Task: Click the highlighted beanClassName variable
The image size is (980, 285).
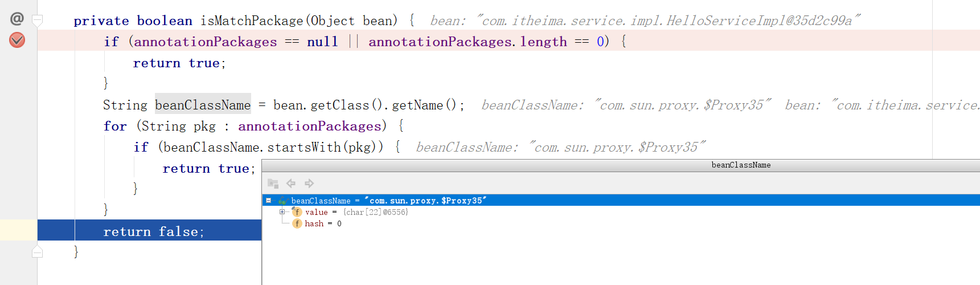Action: 203,105
